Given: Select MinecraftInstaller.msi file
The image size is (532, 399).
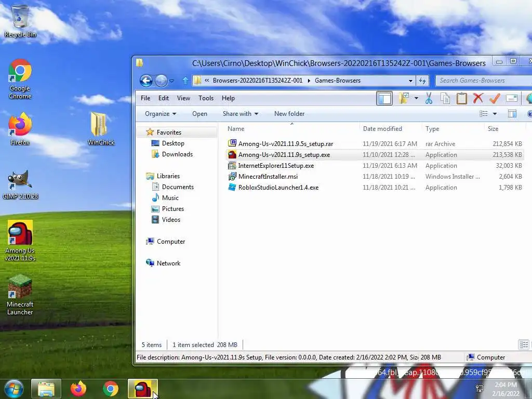Looking at the screenshot, I should tap(375, 177).
